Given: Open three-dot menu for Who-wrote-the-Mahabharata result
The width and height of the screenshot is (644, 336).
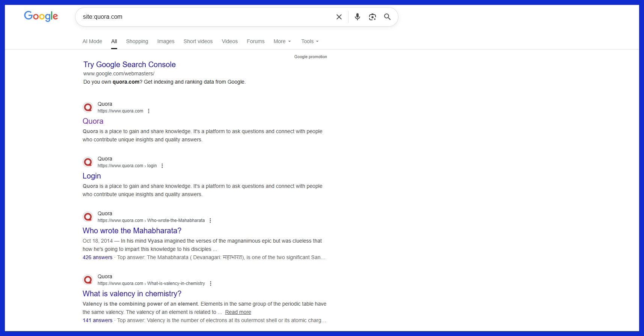Looking at the screenshot, I should point(210,220).
